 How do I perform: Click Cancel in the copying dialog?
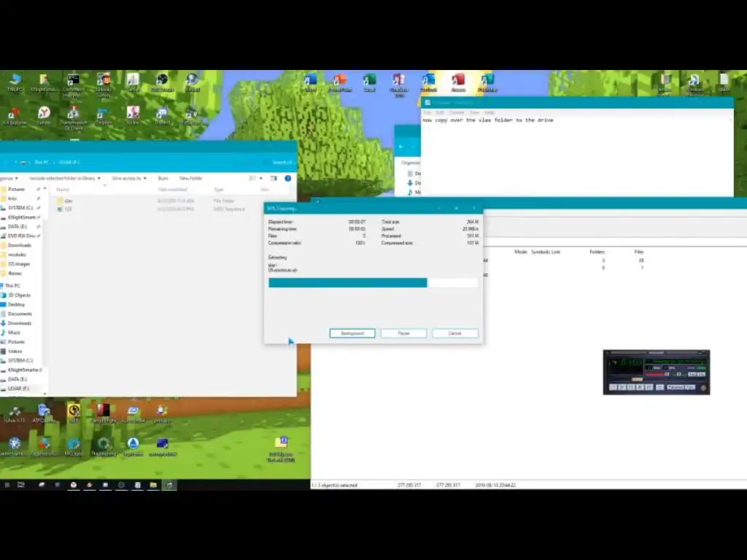[455, 333]
